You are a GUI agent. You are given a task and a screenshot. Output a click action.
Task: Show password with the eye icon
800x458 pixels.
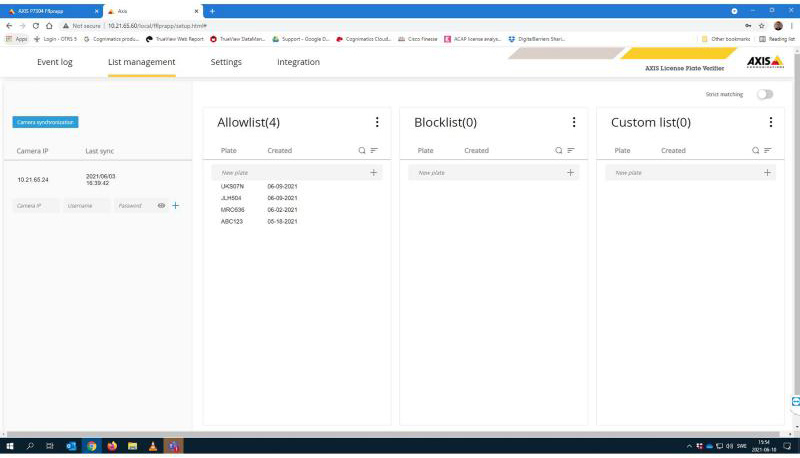click(161, 205)
